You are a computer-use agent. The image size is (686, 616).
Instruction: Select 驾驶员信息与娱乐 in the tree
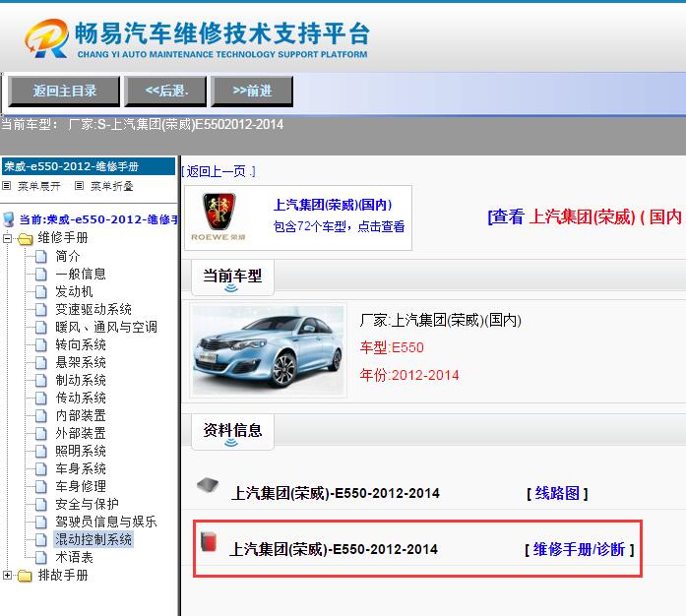106,522
